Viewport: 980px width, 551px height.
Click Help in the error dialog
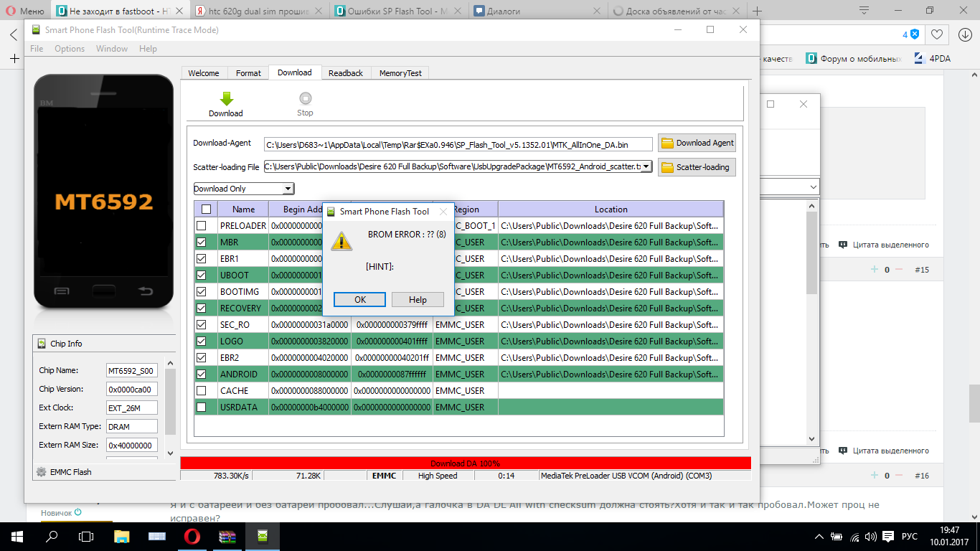418,300
